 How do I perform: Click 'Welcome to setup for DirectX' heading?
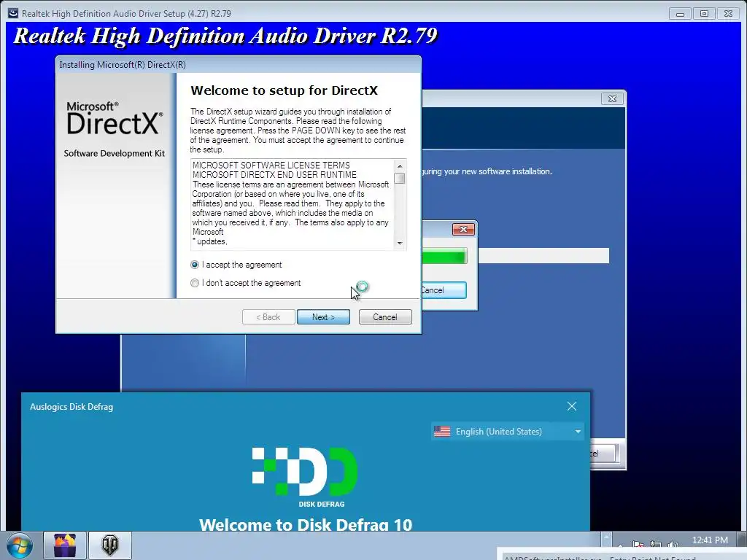(x=284, y=90)
